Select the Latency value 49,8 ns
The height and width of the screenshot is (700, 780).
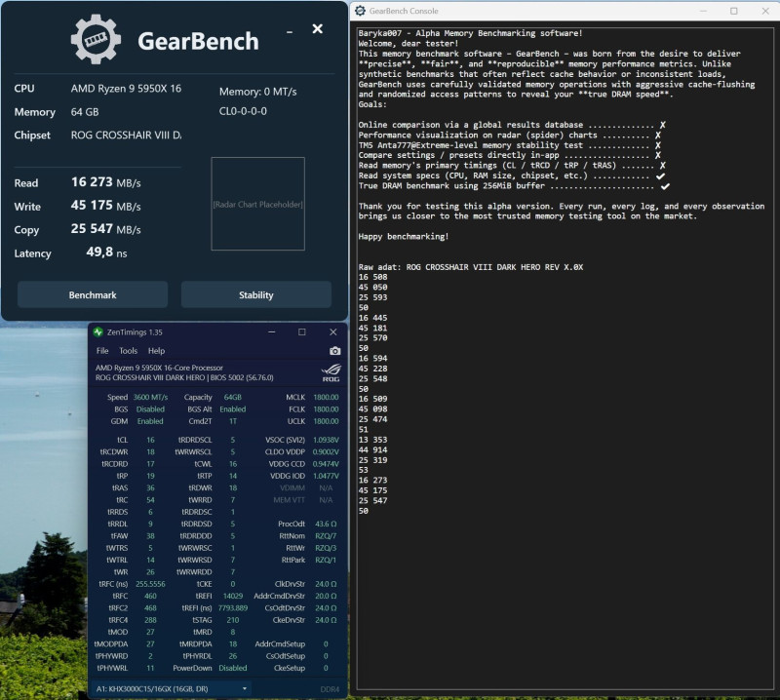106,253
